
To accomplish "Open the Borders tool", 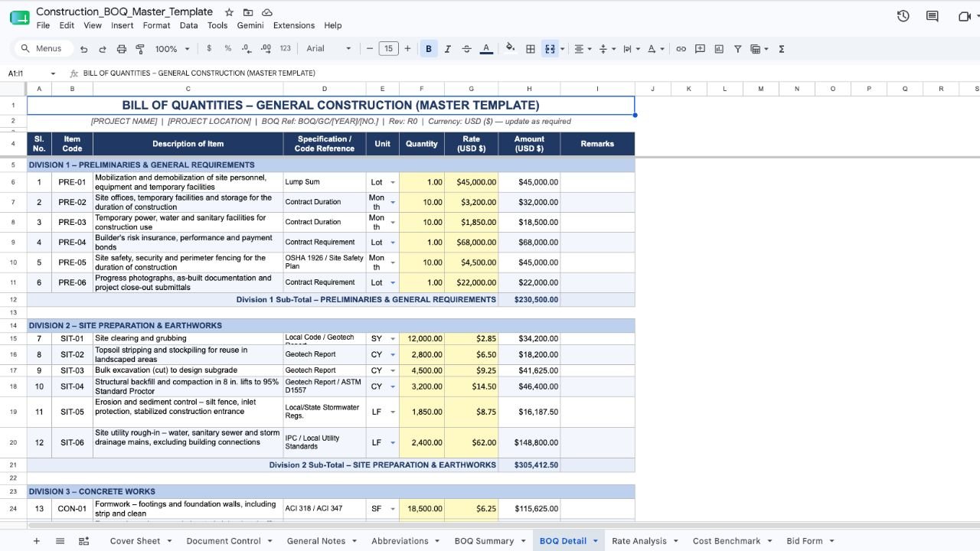I will tap(530, 49).
